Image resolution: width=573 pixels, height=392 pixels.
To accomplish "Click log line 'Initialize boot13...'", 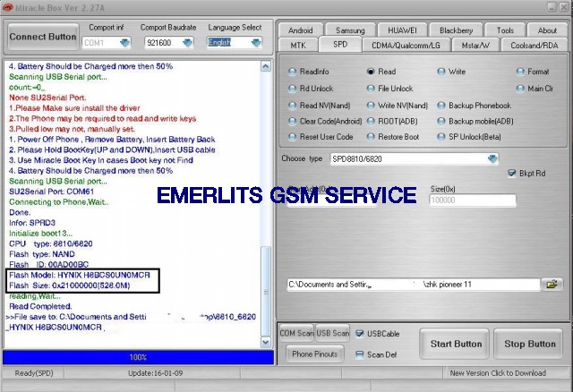I will pos(40,233).
